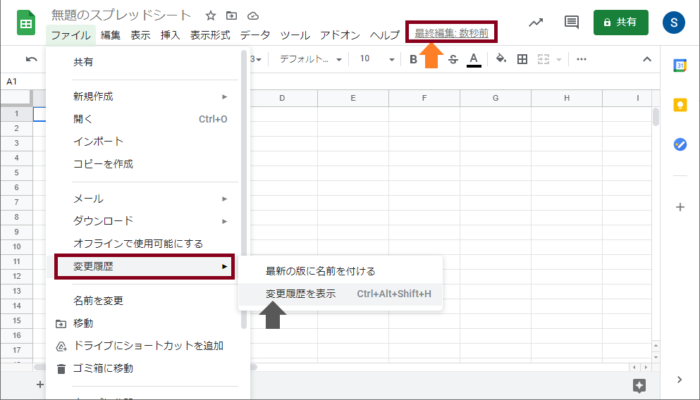Click the move-to-folder icon beside title
This screenshot has width=700, height=400.
click(232, 16)
